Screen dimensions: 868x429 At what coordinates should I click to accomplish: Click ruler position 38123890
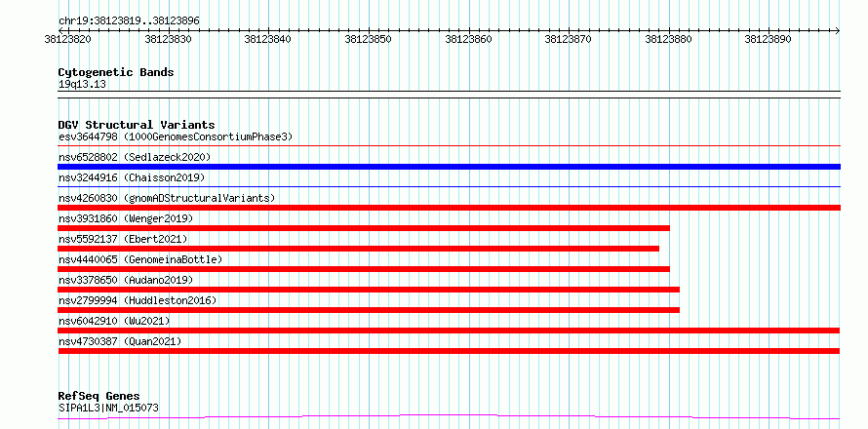point(768,39)
